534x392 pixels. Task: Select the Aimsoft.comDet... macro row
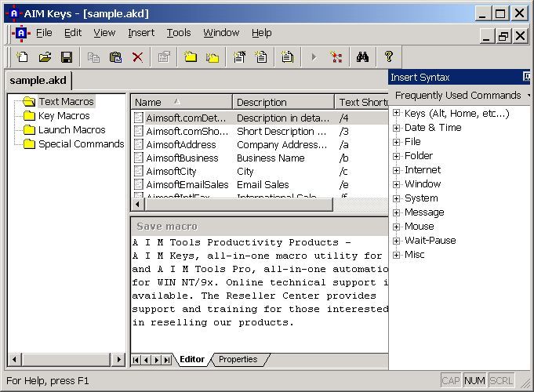[x=260, y=118]
